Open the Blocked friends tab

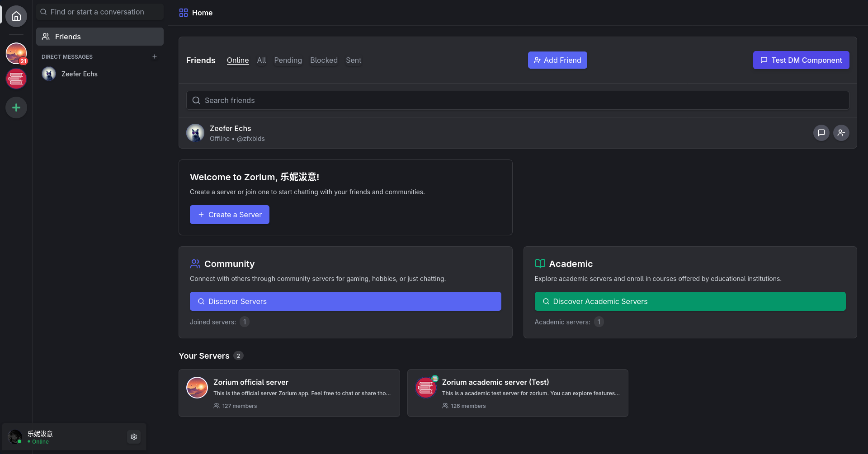click(x=324, y=60)
